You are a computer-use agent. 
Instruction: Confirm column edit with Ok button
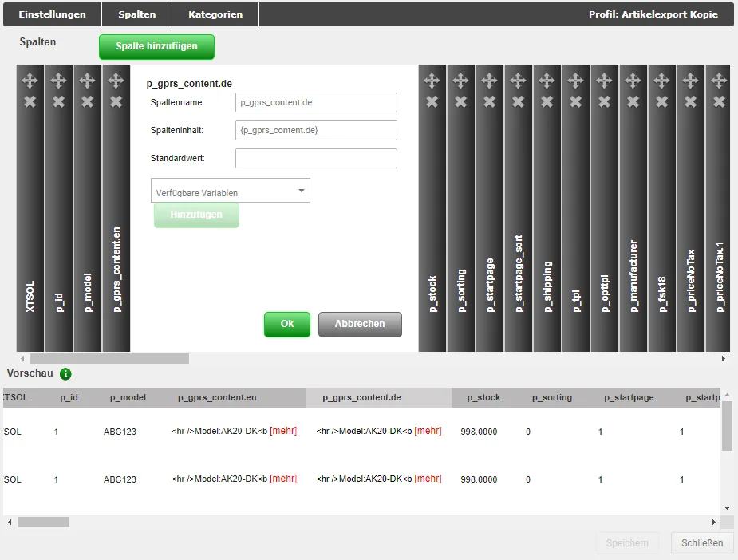pyautogui.click(x=287, y=324)
